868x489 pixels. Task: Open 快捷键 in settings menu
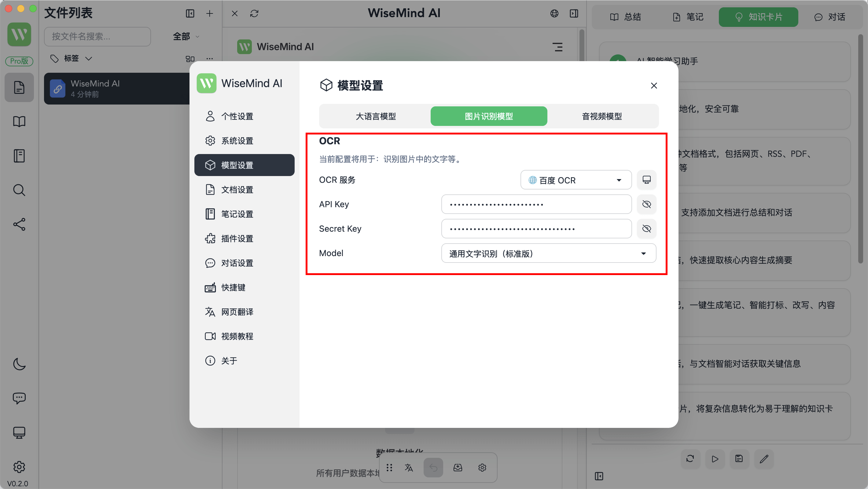(x=244, y=288)
